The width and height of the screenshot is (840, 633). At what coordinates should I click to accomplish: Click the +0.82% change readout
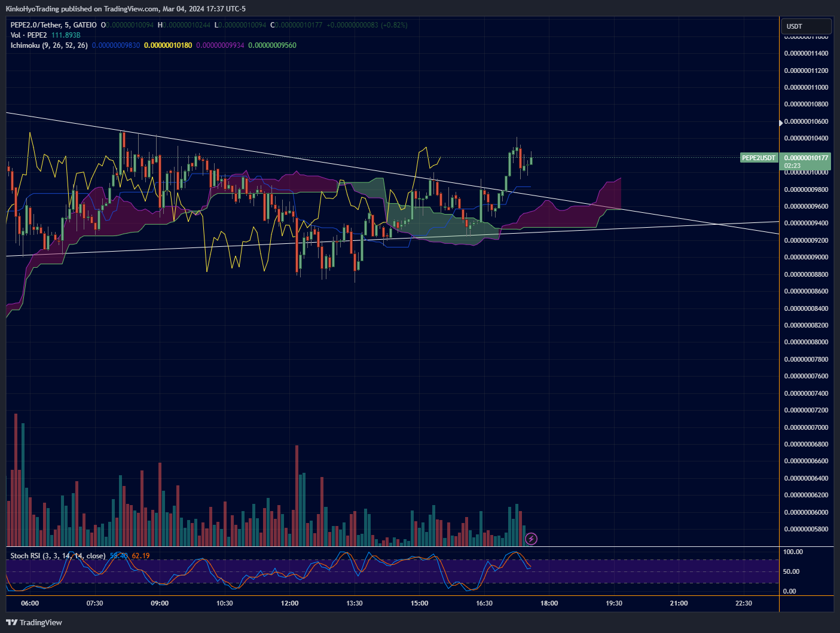(395, 25)
